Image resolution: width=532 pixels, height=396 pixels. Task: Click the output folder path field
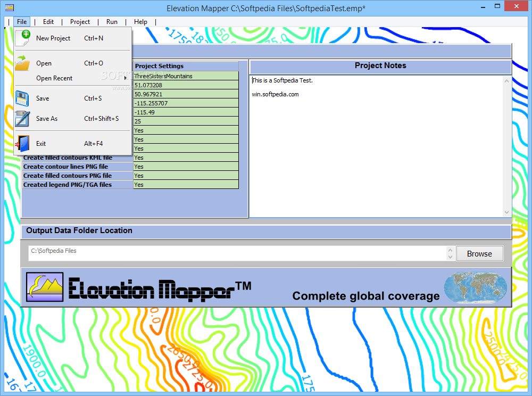click(237, 253)
